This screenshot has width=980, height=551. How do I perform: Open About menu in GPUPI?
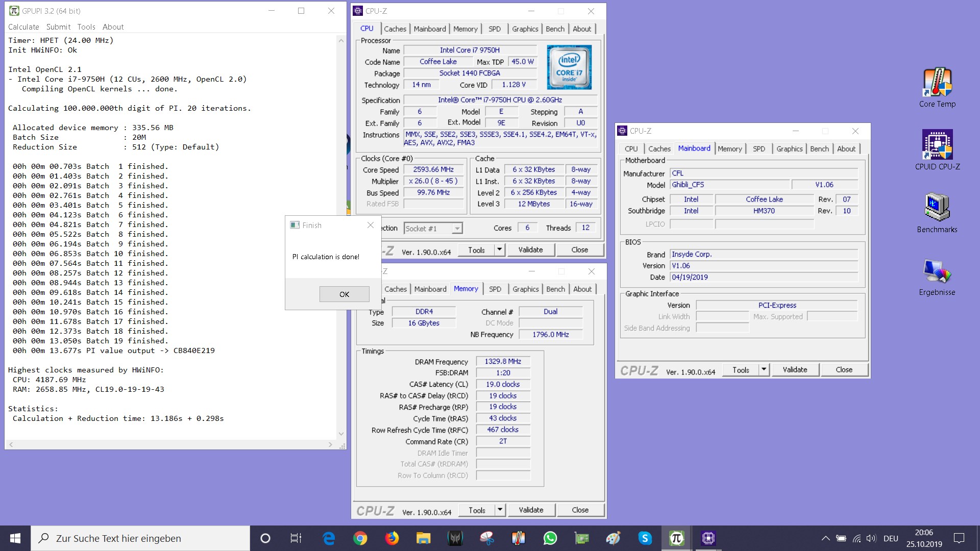[113, 27]
